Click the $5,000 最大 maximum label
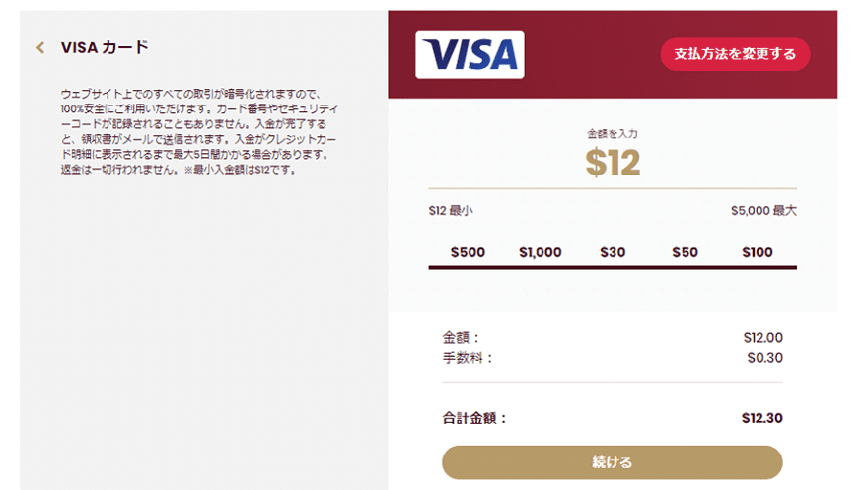Screen dimensions: 868x490 pyautogui.click(x=763, y=211)
